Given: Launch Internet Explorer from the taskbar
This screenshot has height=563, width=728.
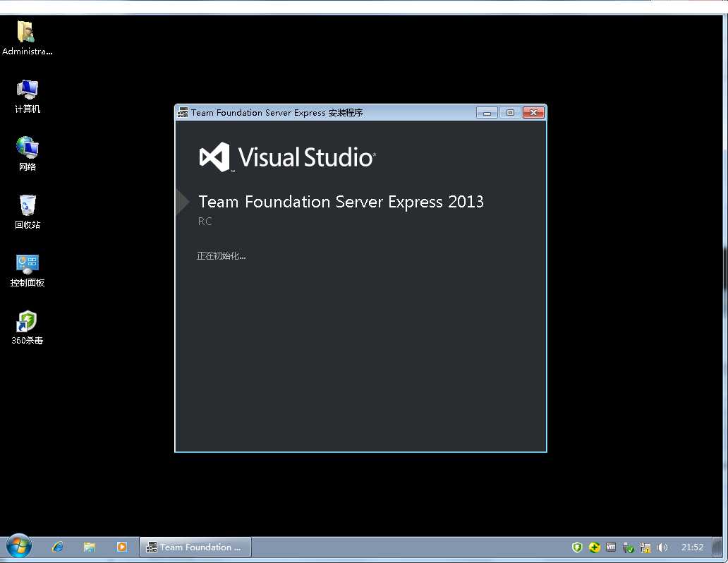Looking at the screenshot, I should pos(58,547).
